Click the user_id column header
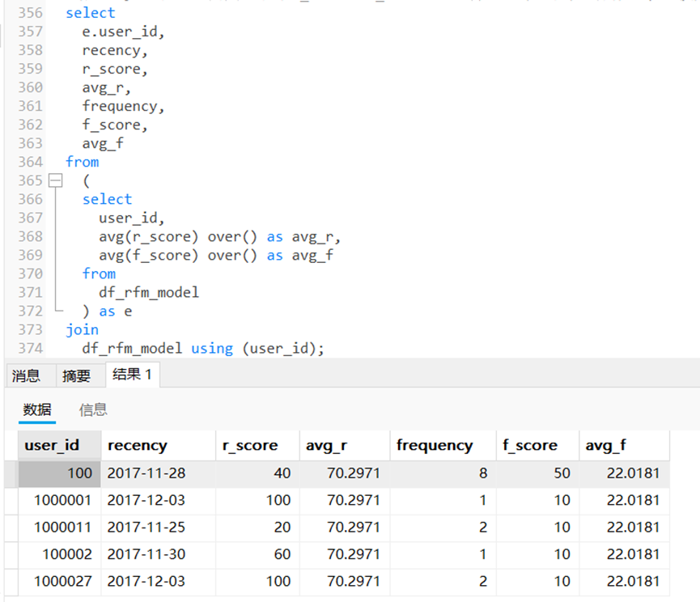The image size is (700, 602). pyautogui.click(x=59, y=445)
